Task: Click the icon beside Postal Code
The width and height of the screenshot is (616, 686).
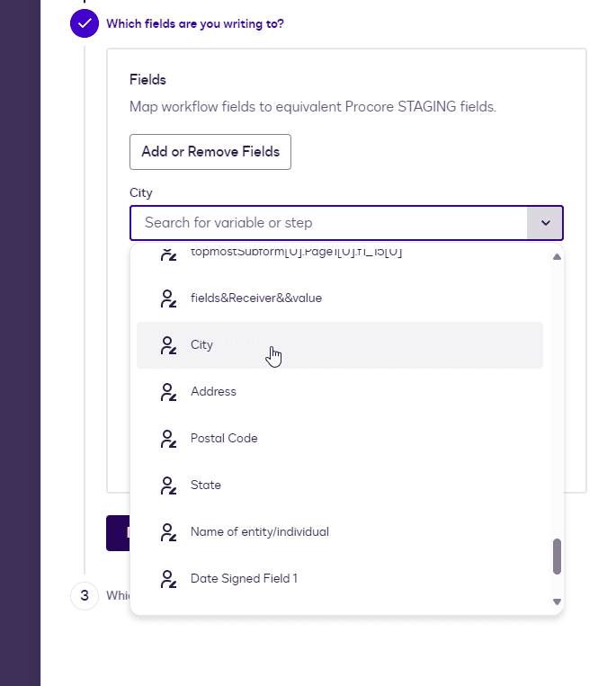Action: click(167, 439)
